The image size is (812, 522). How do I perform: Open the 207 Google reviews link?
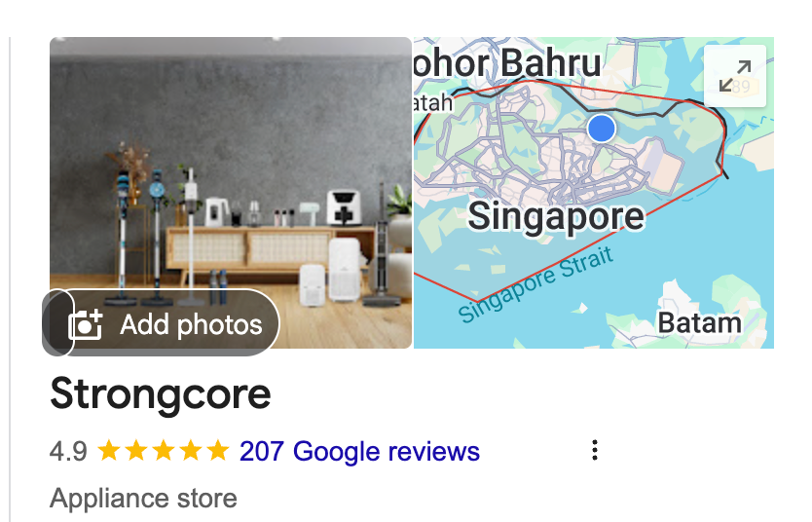click(359, 451)
